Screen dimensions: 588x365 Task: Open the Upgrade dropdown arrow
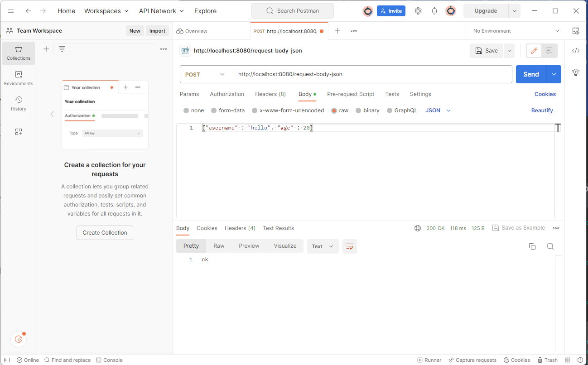[514, 11]
